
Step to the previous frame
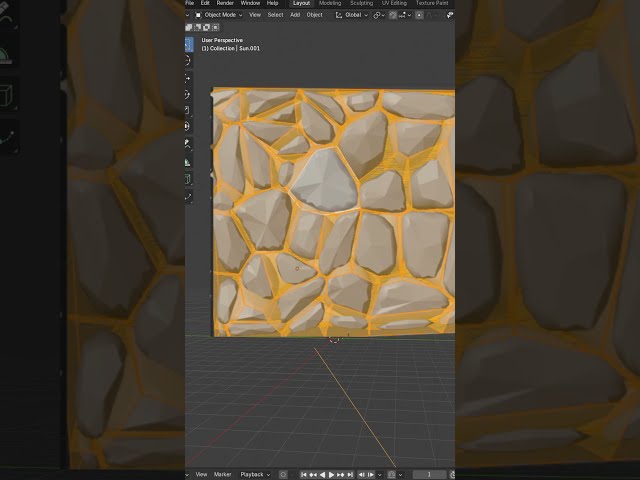point(361,475)
